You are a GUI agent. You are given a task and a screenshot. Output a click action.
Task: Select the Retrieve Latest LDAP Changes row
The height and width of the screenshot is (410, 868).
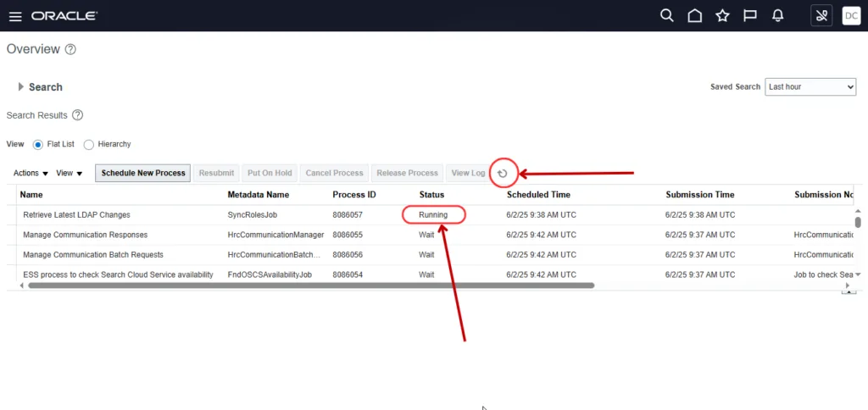pyautogui.click(x=76, y=215)
